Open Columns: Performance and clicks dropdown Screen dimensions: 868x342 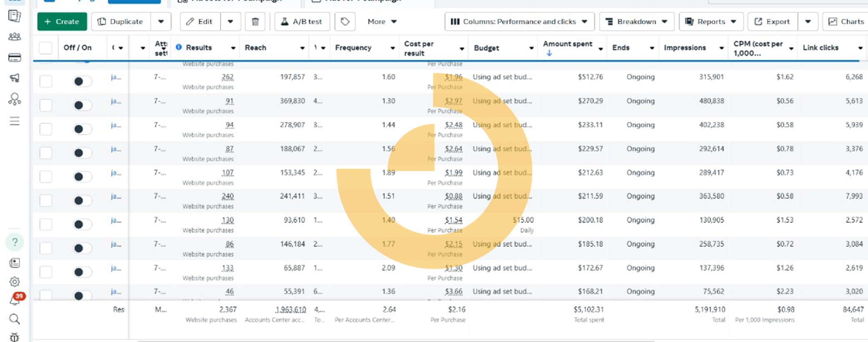coord(519,22)
